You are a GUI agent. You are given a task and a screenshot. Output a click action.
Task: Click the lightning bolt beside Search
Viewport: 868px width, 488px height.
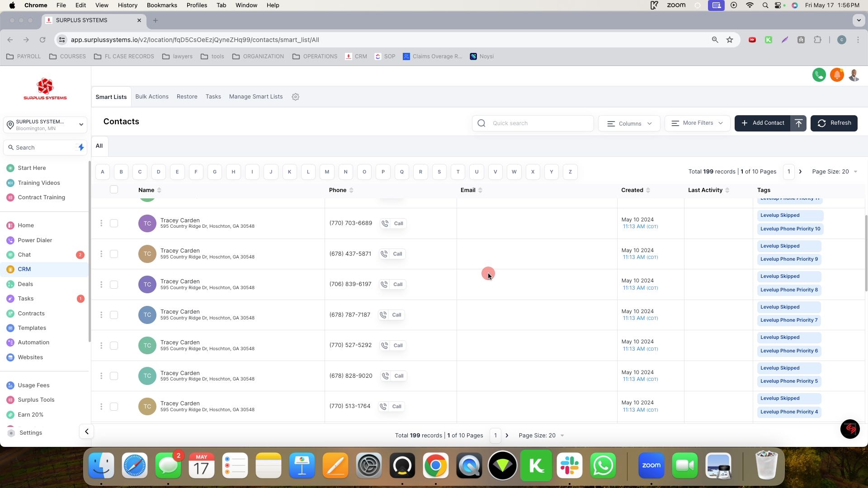[x=81, y=147]
